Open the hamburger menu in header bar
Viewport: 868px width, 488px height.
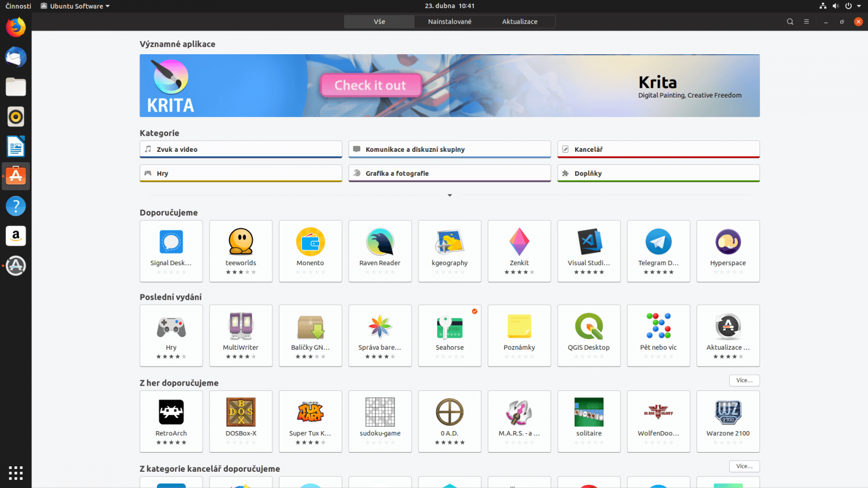pos(806,22)
